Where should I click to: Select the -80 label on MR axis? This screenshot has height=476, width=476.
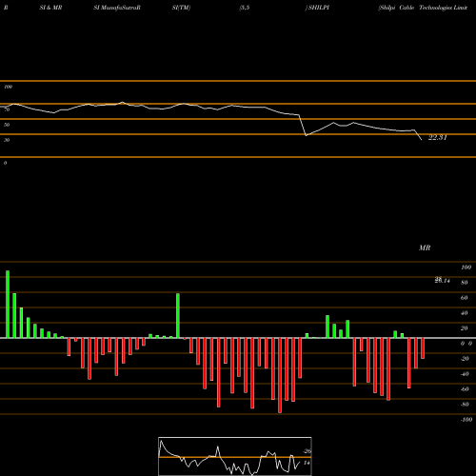pyautogui.click(x=465, y=405)
